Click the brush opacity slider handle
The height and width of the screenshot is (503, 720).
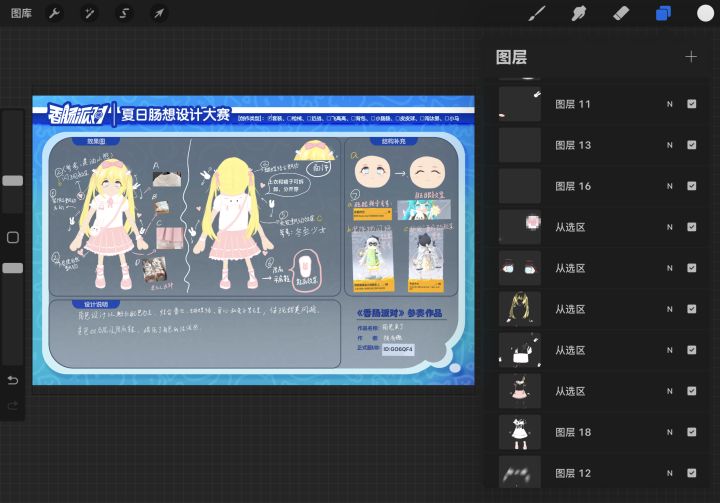pos(13,268)
